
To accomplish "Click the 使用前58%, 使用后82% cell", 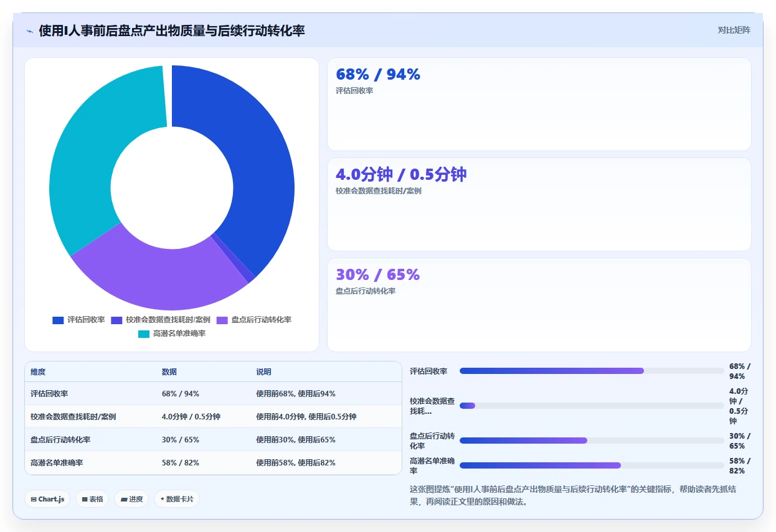I will tap(296, 463).
